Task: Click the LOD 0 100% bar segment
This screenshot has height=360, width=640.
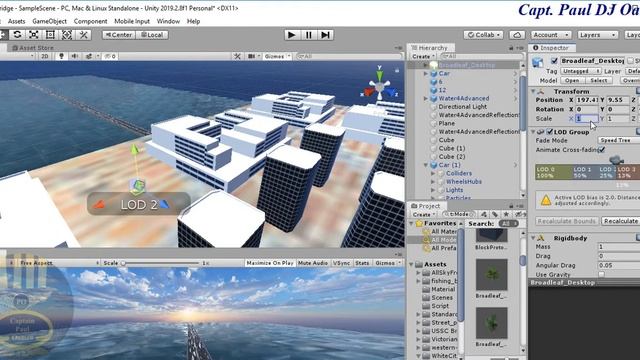Action: [x=553, y=172]
